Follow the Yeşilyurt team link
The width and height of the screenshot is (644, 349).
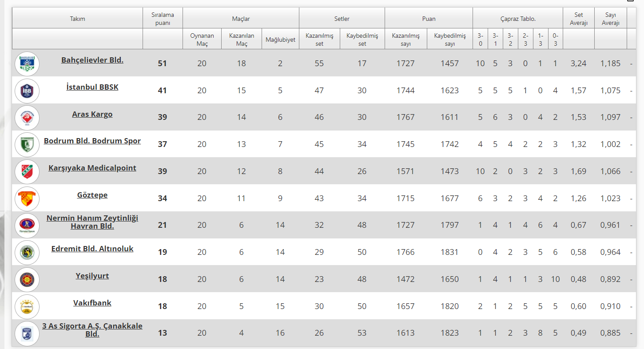coord(92,276)
